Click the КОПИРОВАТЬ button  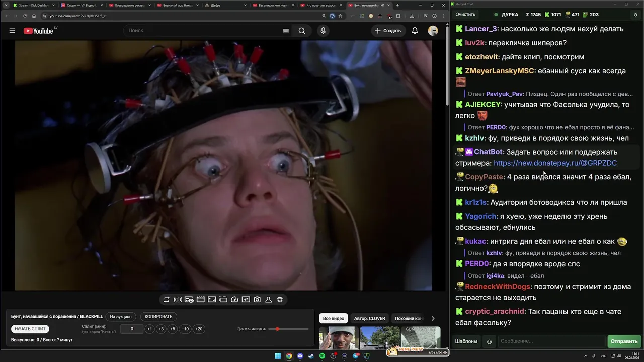(x=158, y=317)
